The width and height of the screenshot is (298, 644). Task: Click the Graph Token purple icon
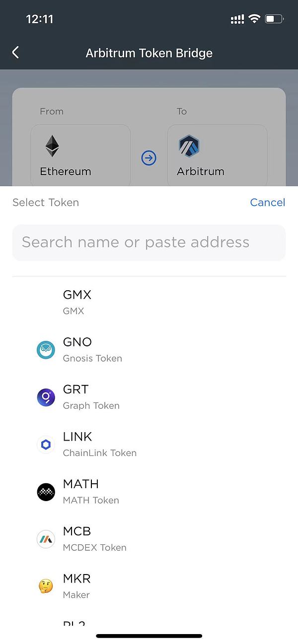(x=46, y=397)
